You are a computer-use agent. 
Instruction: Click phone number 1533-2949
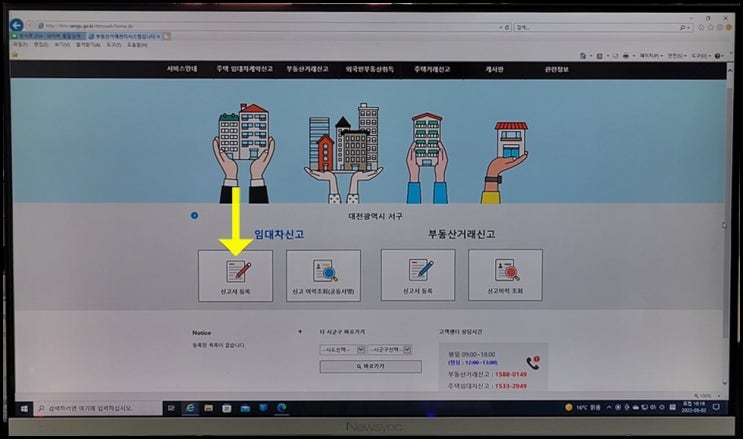(x=511, y=386)
